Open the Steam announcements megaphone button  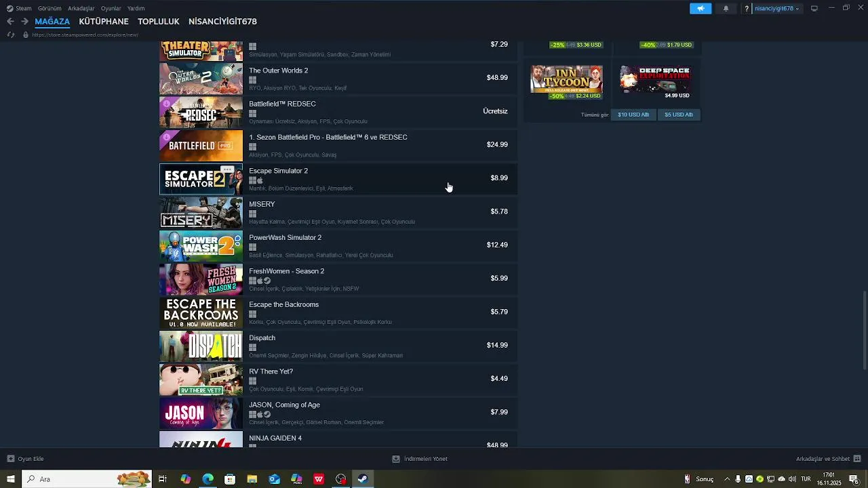701,8
